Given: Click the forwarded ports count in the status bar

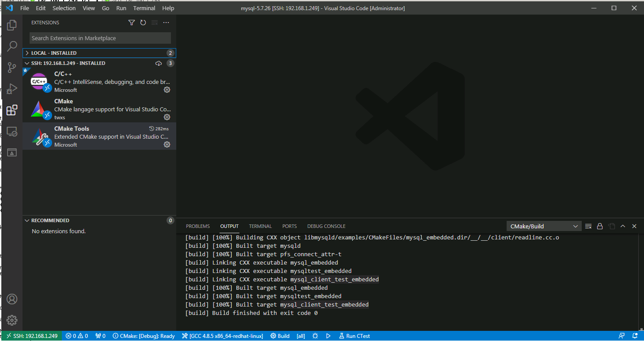Looking at the screenshot, I should 101,336.
